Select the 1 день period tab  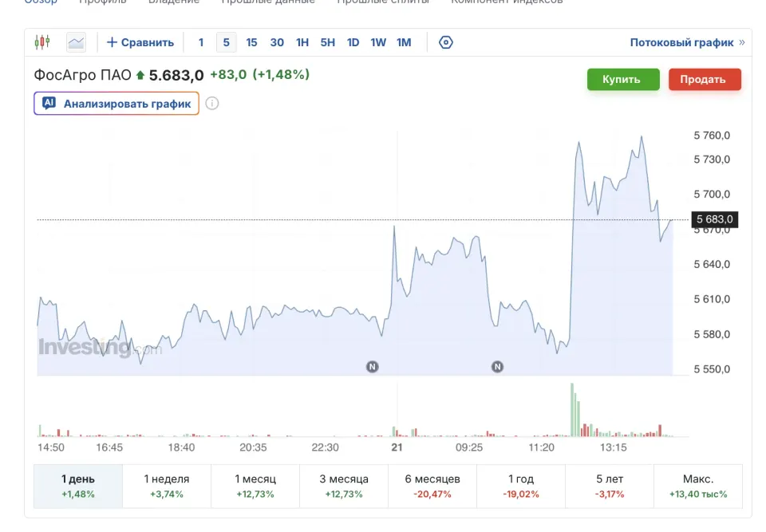[78, 486]
